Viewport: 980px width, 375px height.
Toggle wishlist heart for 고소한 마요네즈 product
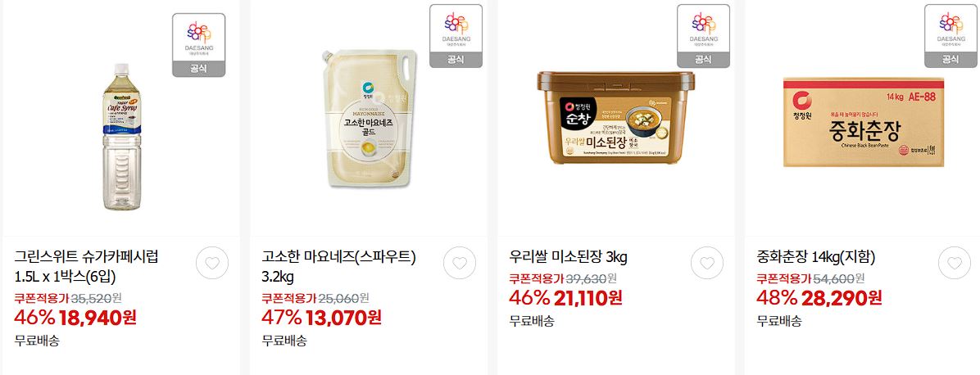(x=460, y=263)
